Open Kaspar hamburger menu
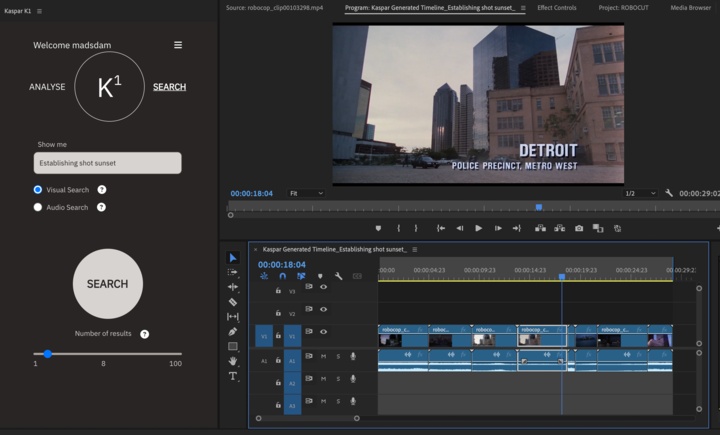Screen dimensions: 720x435 coord(178,45)
